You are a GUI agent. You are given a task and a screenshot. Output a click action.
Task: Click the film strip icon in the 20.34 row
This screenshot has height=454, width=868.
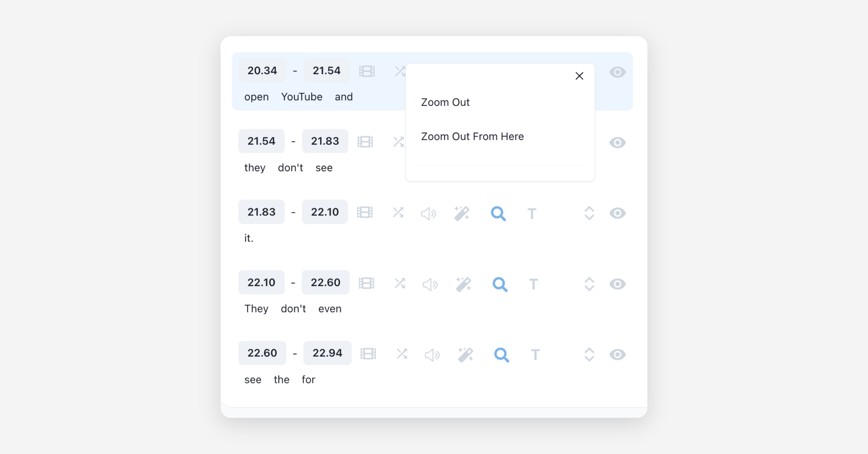pyautogui.click(x=367, y=71)
